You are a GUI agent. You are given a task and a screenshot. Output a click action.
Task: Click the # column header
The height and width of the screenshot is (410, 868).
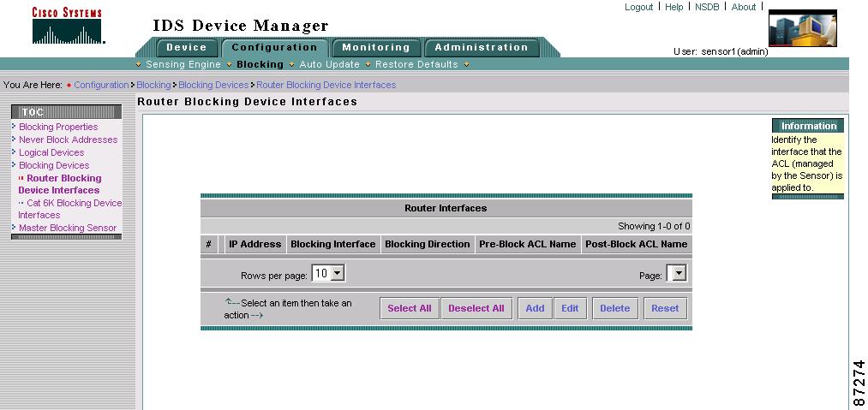coord(209,244)
